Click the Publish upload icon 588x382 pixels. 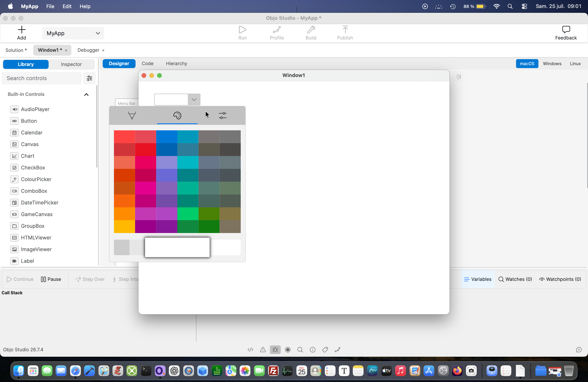click(345, 30)
